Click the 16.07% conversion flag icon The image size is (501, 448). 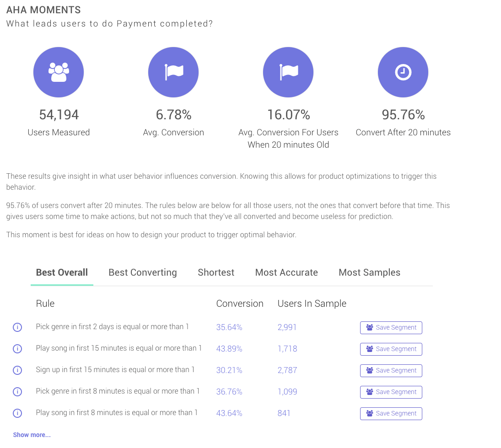tap(288, 72)
